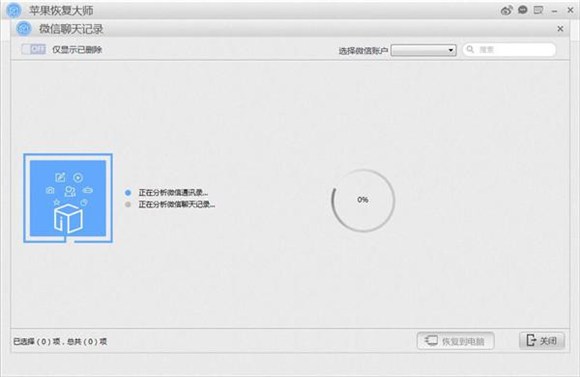Click the feedback message icon in title bar

click(x=538, y=10)
